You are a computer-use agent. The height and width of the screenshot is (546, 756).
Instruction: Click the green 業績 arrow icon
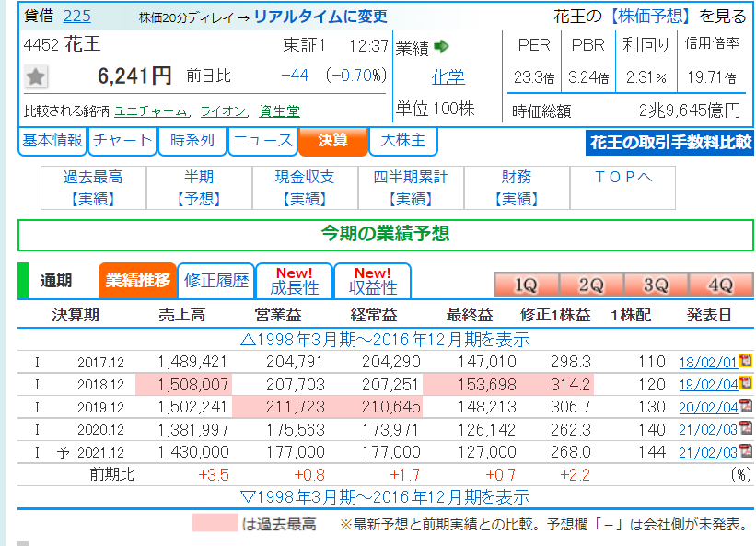coord(441,47)
